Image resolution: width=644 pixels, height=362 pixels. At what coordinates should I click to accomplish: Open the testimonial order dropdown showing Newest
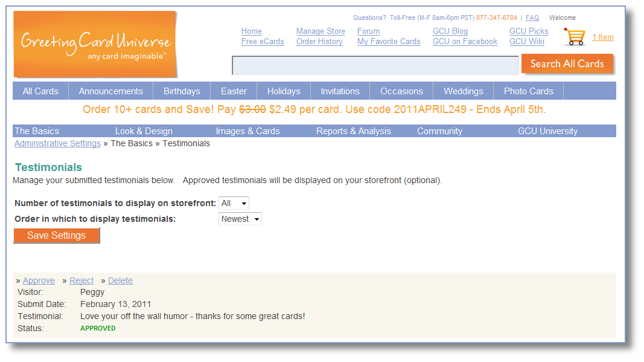pos(240,219)
